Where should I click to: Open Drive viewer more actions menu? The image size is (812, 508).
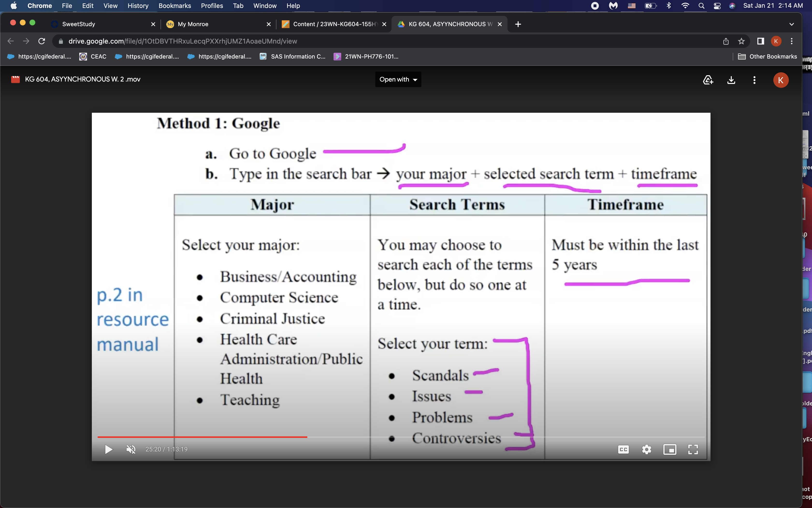[x=754, y=80]
